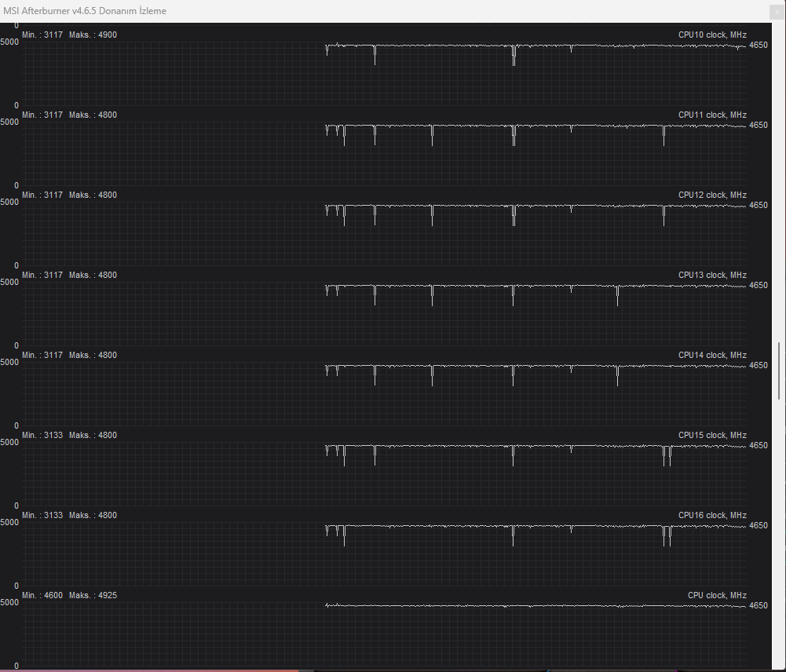The height and width of the screenshot is (672, 786).
Task: Click the vertical scrollbar thumb
Action: point(779,371)
